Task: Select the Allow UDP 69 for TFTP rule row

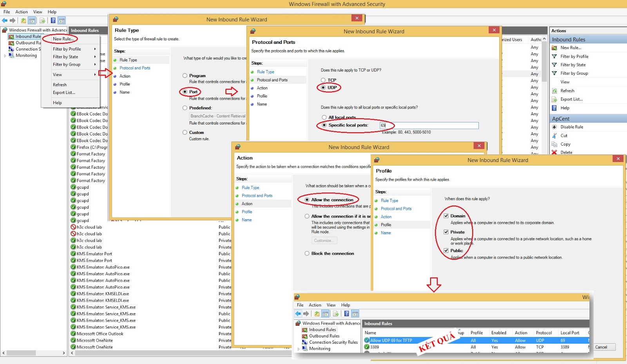Action: tap(476, 341)
